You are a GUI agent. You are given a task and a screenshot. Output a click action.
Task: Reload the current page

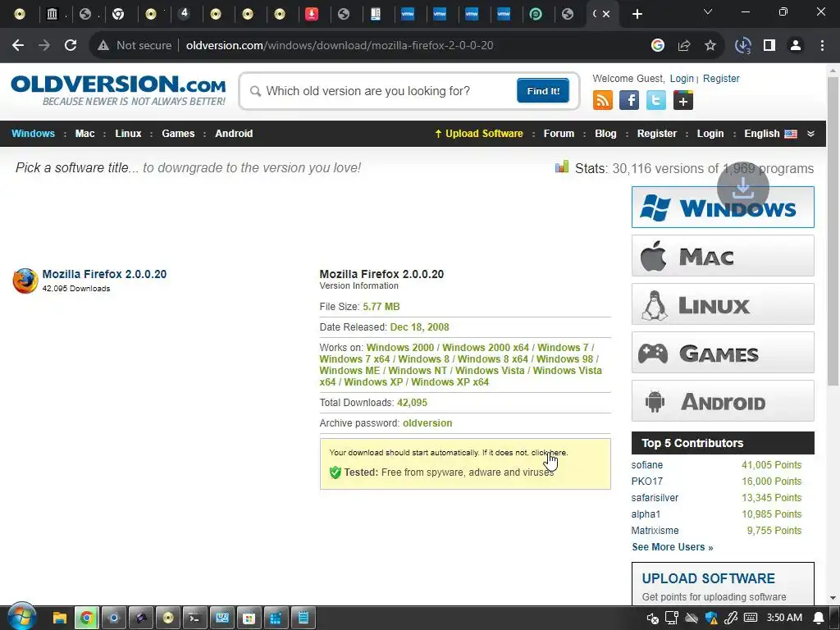71,46
